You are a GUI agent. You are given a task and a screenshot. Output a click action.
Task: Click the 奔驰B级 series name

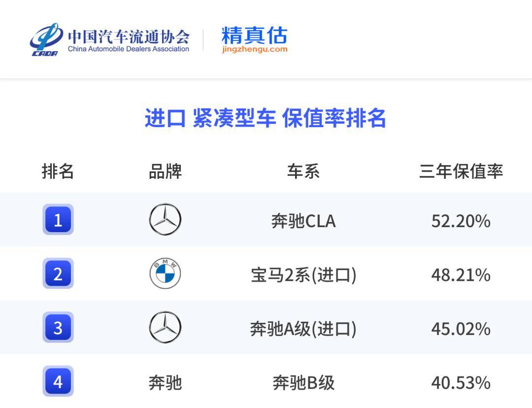click(x=303, y=383)
